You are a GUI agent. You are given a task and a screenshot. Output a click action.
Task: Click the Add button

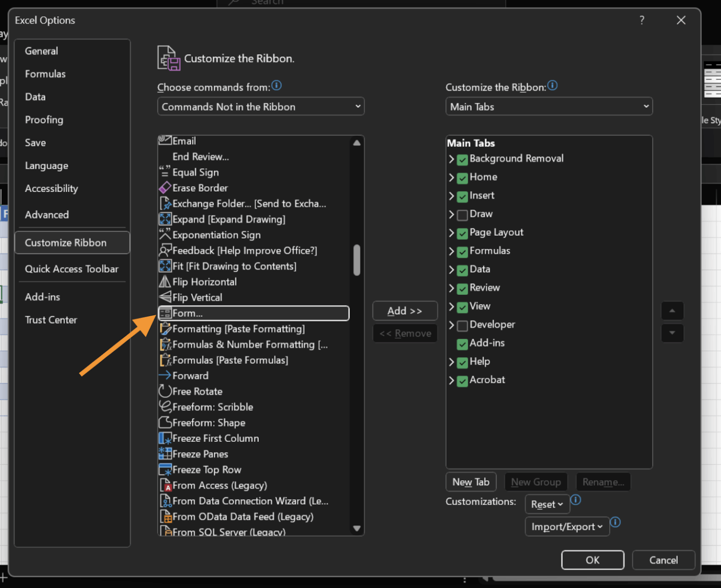point(404,310)
